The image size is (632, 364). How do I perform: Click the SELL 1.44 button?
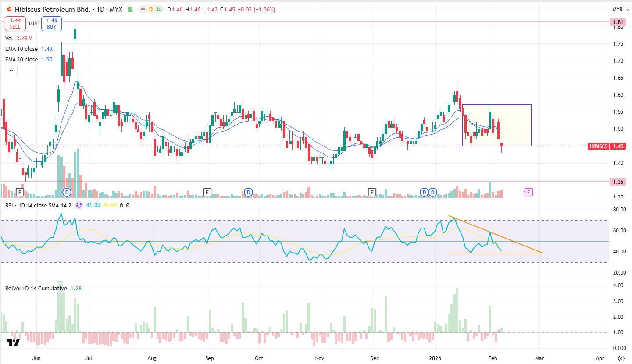click(15, 24)
